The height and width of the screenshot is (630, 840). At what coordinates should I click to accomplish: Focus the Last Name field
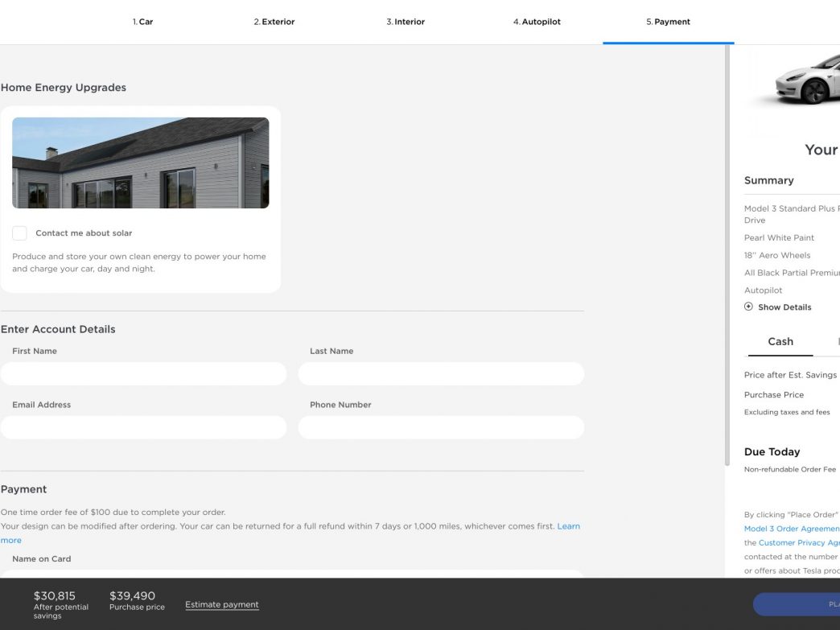(x=441, y=374)
